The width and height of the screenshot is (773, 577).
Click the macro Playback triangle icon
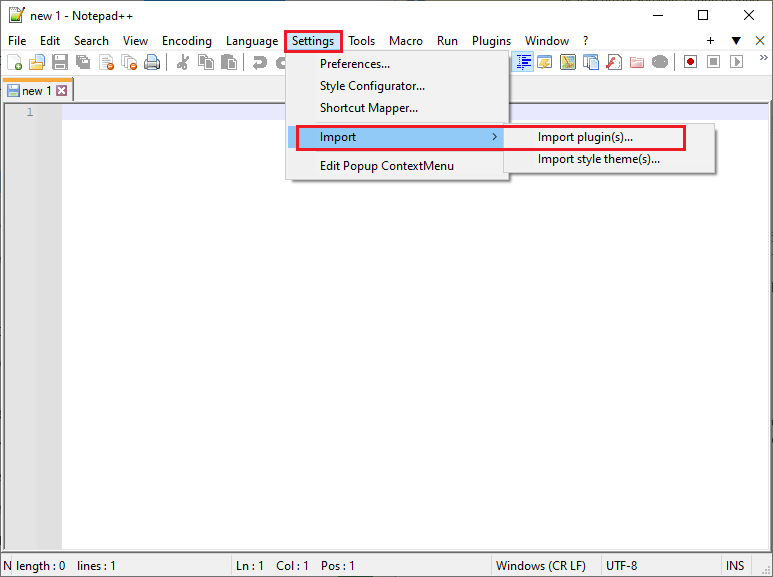[x=737, y=62]
